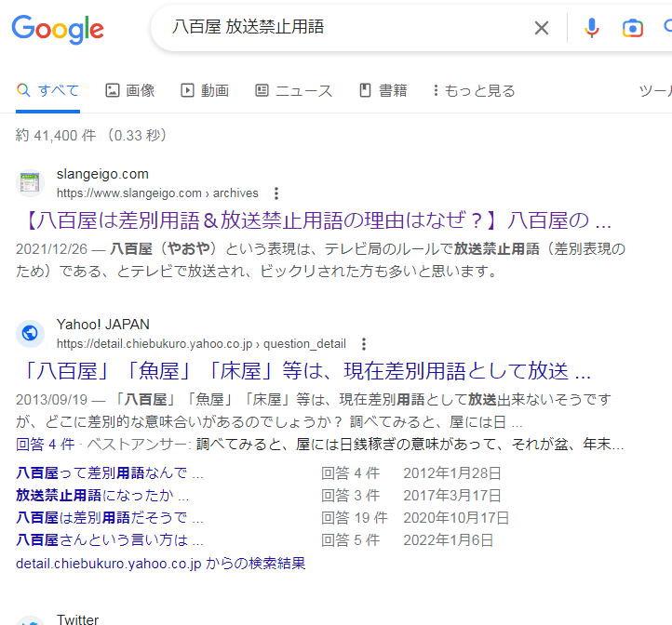Click the date 2017年3月17日
Screen dimensions: 672x625
452,496
